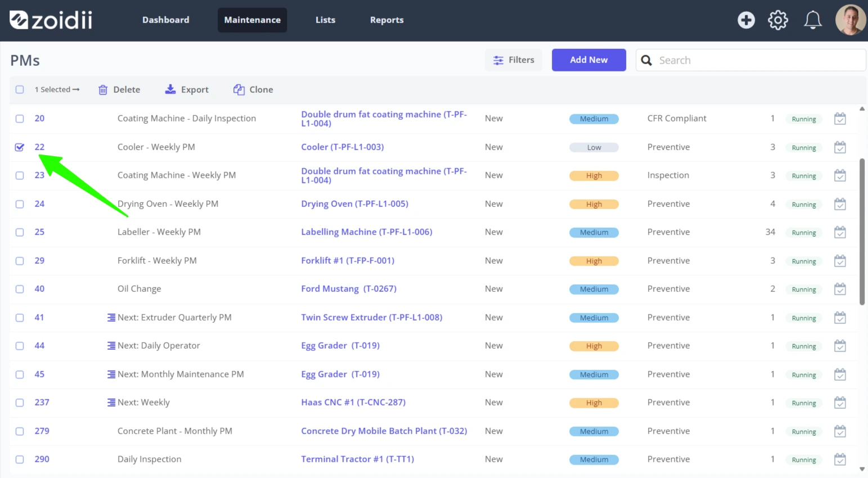Switch to the Dashboard tab
This screenshot has width=868, height=478.
166,20
